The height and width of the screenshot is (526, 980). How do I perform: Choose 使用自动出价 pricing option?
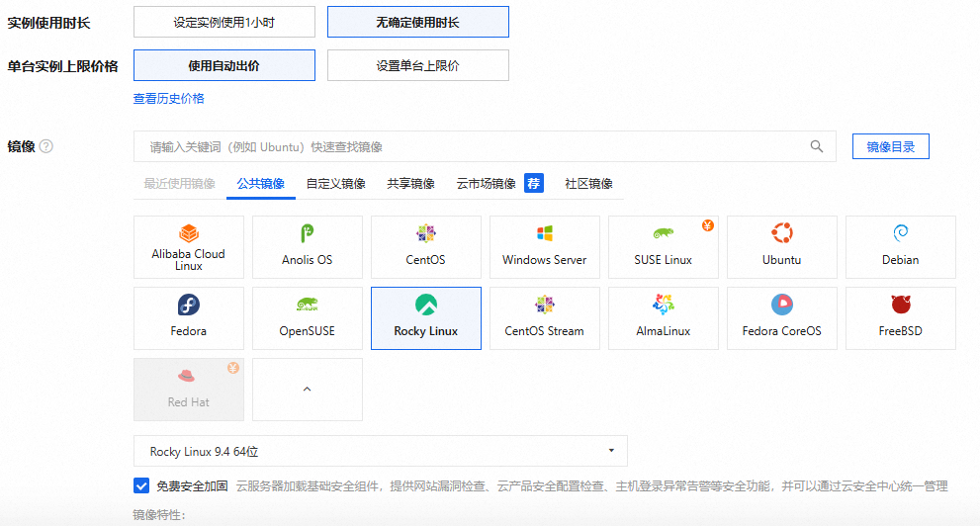224,65
